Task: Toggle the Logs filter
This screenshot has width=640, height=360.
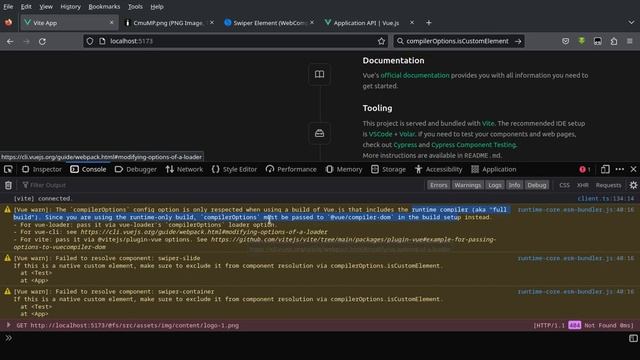Action: tap(495, 185)
